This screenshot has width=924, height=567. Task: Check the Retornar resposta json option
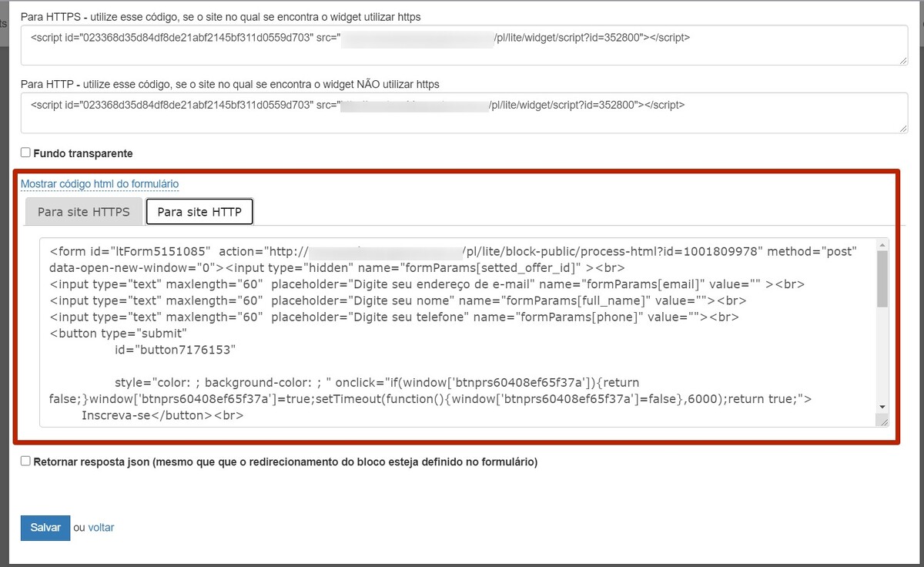pos(25,461)
